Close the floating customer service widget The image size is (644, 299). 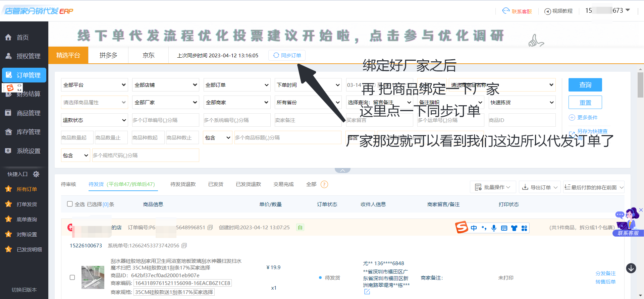(641, 210)
